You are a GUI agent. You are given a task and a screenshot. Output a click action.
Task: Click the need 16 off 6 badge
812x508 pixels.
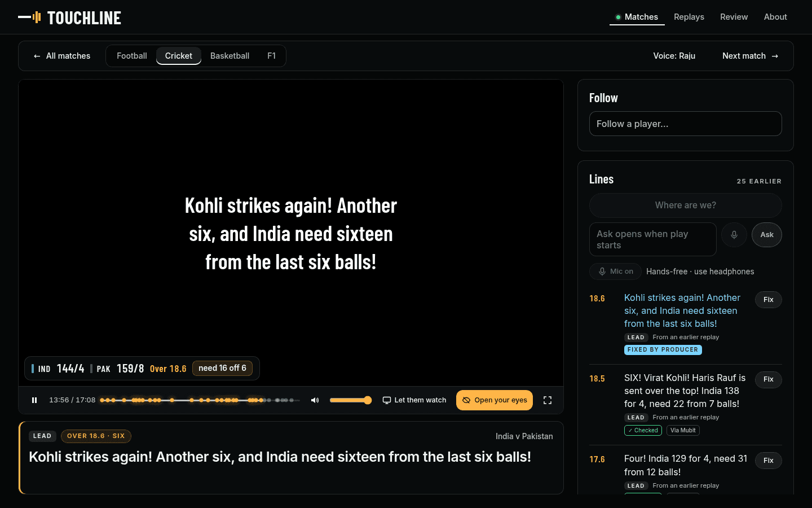pyautogui.click(x=222, y=368)
